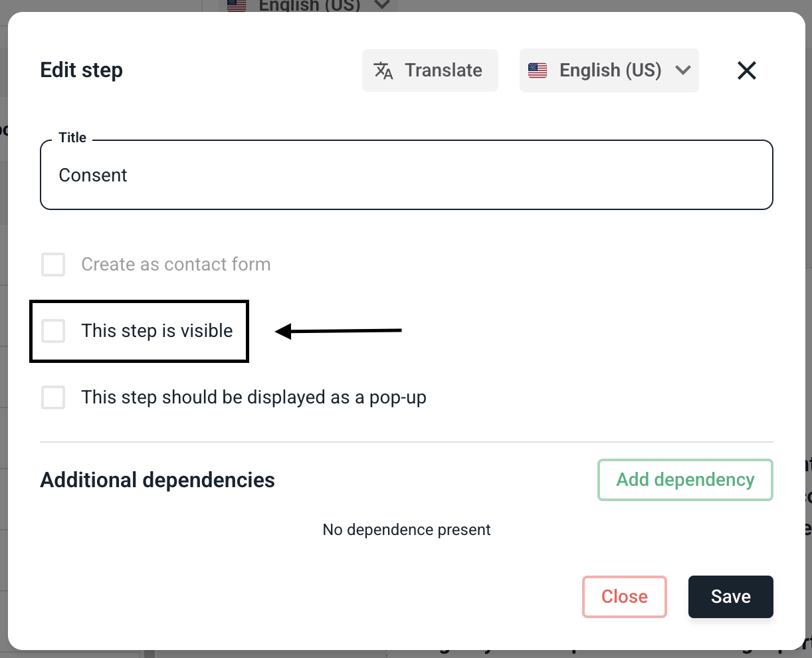Screen dimensions: 812x658
Task: Click the "Additional dependencies" section heading
Action: pyautogui.click(x=157, y=480)
